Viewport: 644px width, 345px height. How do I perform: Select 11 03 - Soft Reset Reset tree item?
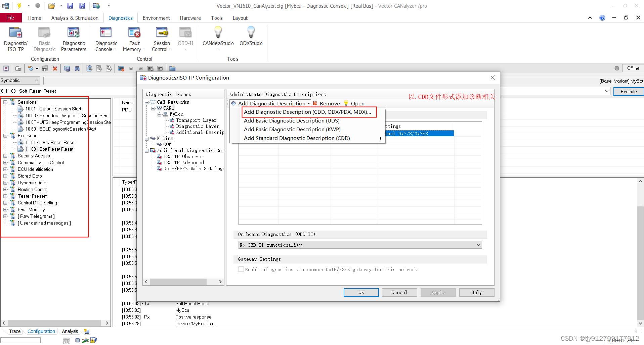(49, 149)
